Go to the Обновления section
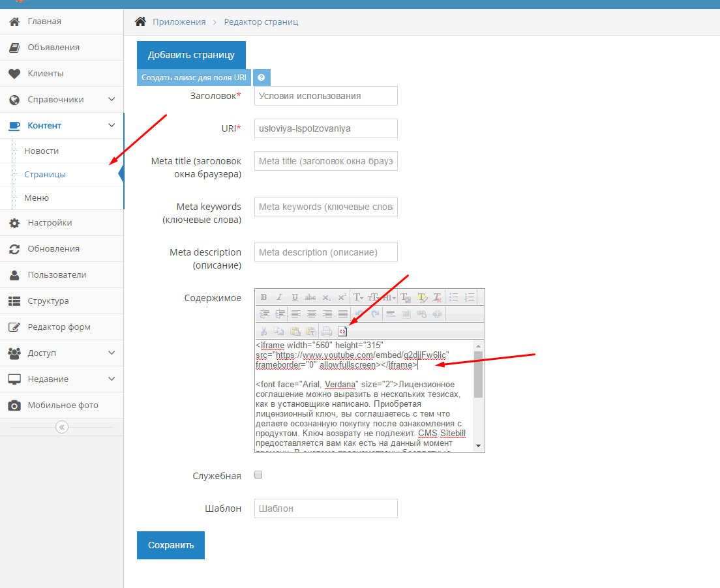 pyautogui.click(x=61, y=249)
